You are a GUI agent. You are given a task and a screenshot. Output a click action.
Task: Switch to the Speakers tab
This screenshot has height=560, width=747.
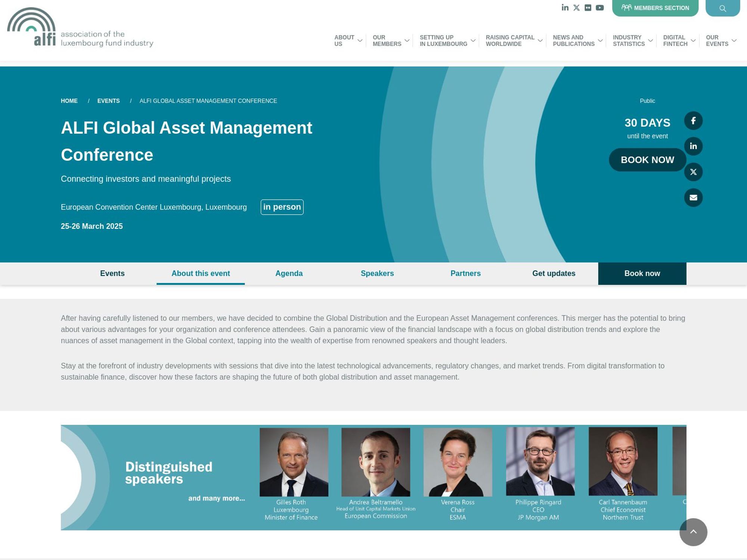[377, 274]
